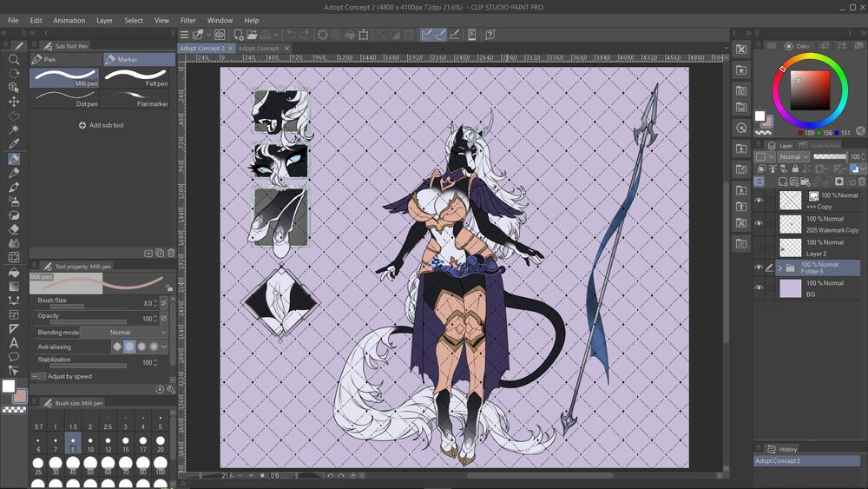Click the Balloon speech bubble tool
Viewport: 868px width, 489px height.
[x=14, y=356]
